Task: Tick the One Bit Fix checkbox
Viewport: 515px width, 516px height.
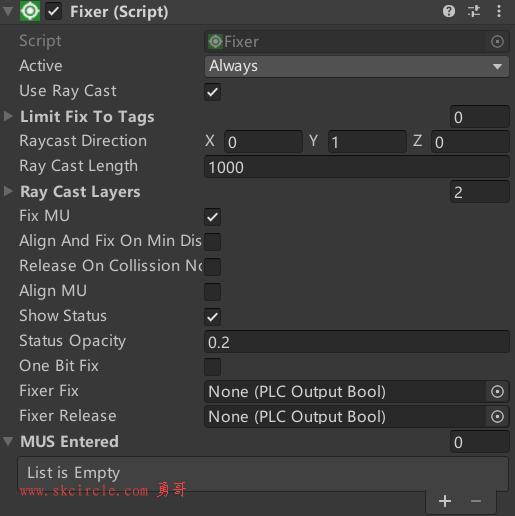Action: (x=212, y=367)
